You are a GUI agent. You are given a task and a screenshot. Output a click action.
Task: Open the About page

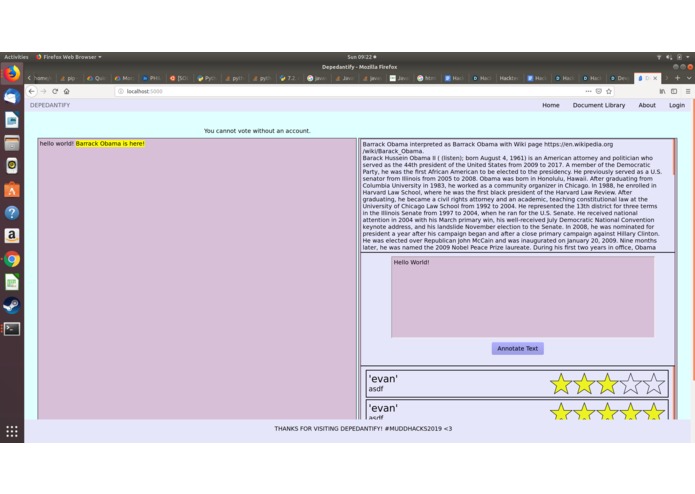tap(647, 105)
